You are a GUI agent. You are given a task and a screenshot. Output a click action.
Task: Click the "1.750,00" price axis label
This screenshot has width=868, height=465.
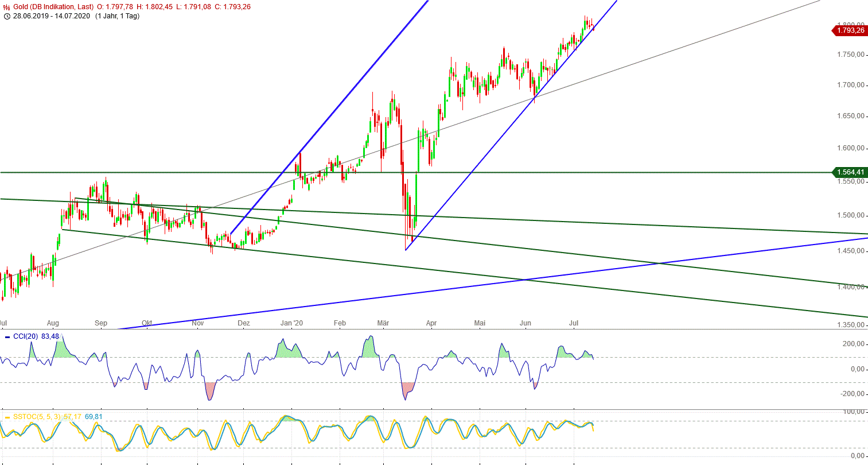pos(851,55)
